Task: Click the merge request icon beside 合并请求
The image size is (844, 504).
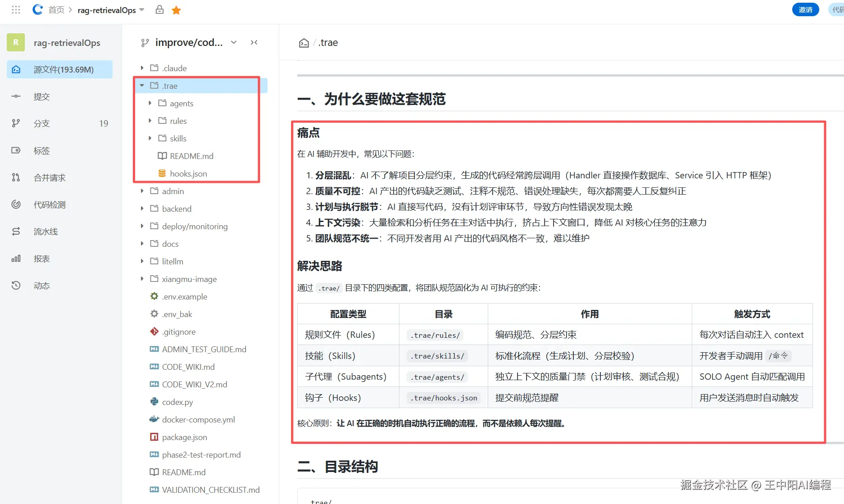Action: pos(16,177)
